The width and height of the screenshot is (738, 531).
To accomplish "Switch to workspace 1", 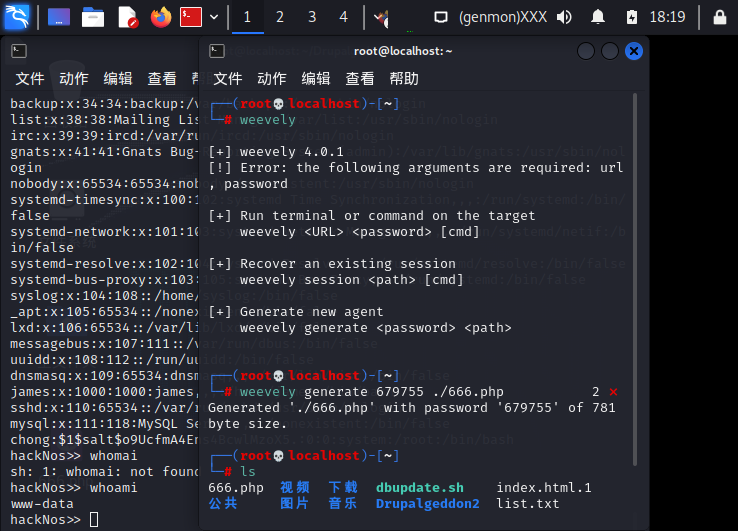I will click(x=248, y=17).
